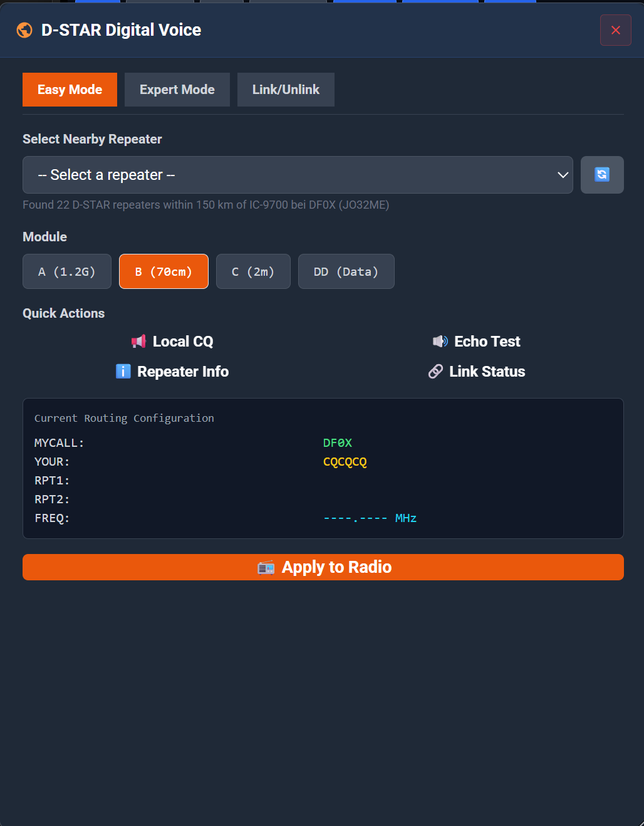
Task: Click the radio icon on Apply to Radio
Action: (x=267, y=567)
